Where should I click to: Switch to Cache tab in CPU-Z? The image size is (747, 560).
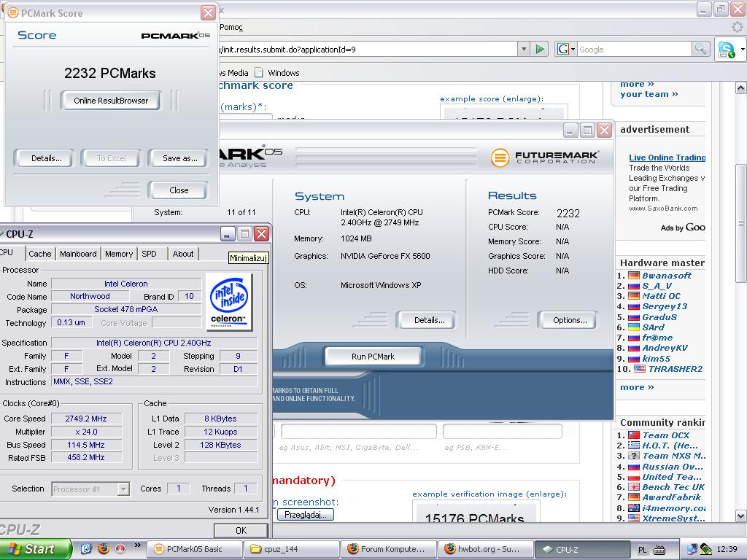point(39,254)
